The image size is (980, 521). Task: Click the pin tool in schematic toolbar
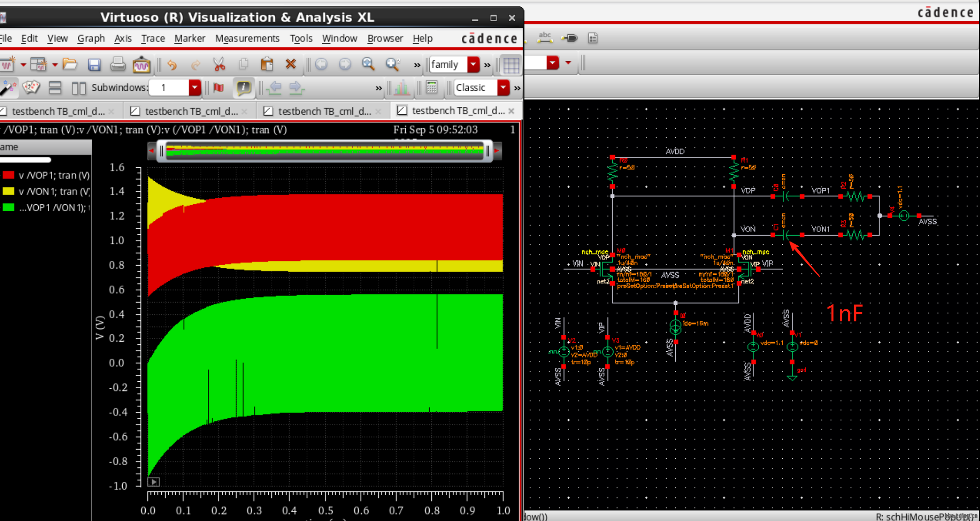click(x=569, y=38)
